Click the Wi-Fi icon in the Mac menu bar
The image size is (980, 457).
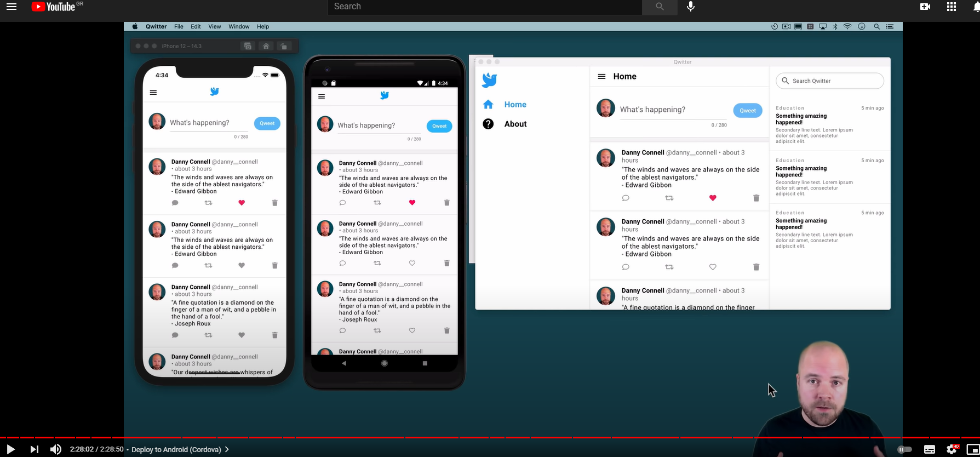point(847,26)
